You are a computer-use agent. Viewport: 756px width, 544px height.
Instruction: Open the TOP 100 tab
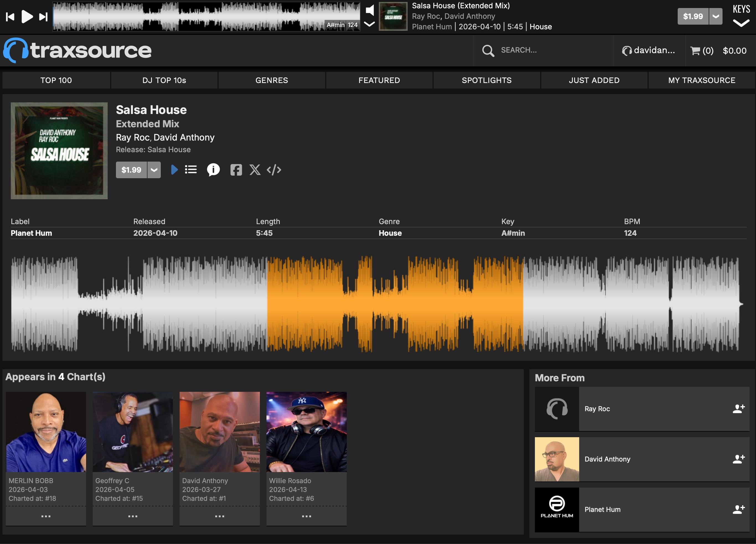coord(56,80)
